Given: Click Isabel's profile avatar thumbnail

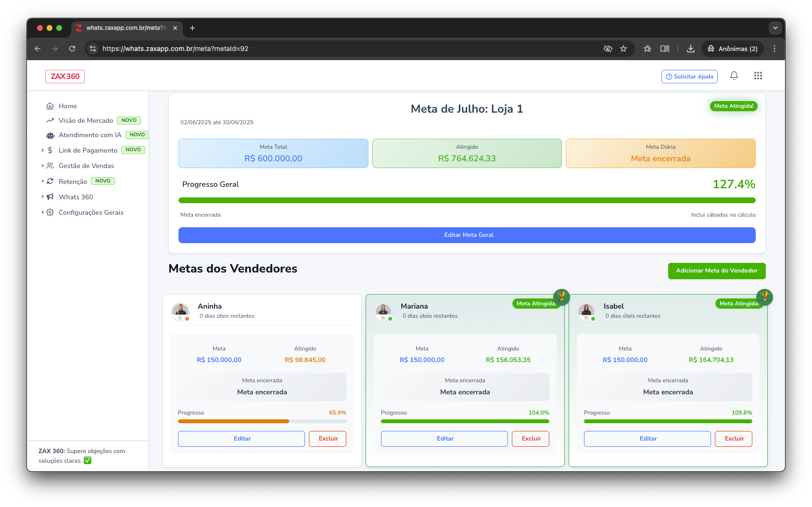Looking at the screenshot, I should [x=586, y=311].
